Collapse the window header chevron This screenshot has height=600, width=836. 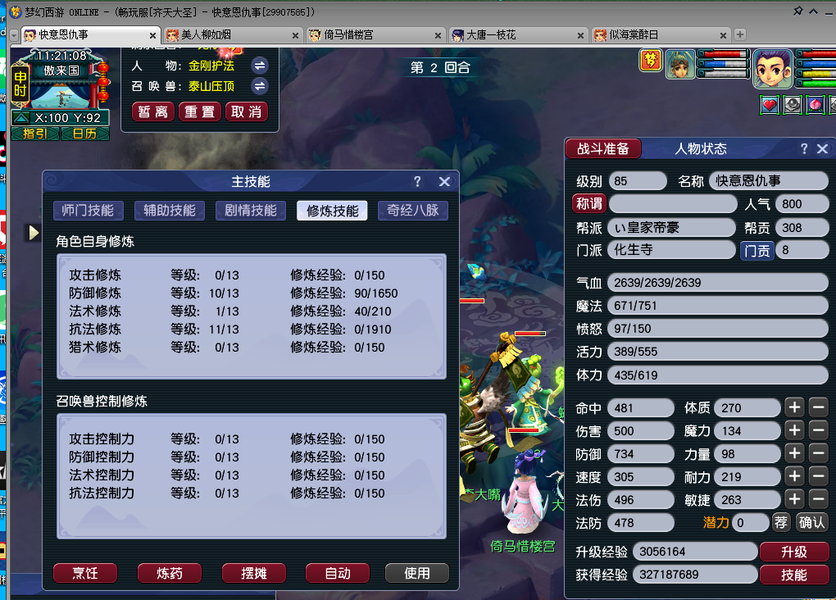click(x=814, y=11)
